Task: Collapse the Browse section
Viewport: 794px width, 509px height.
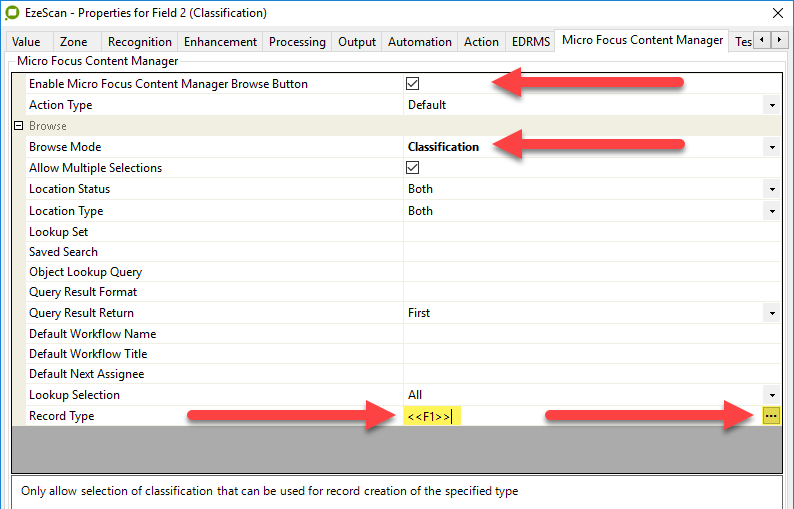Action: (x=18, y=126)
